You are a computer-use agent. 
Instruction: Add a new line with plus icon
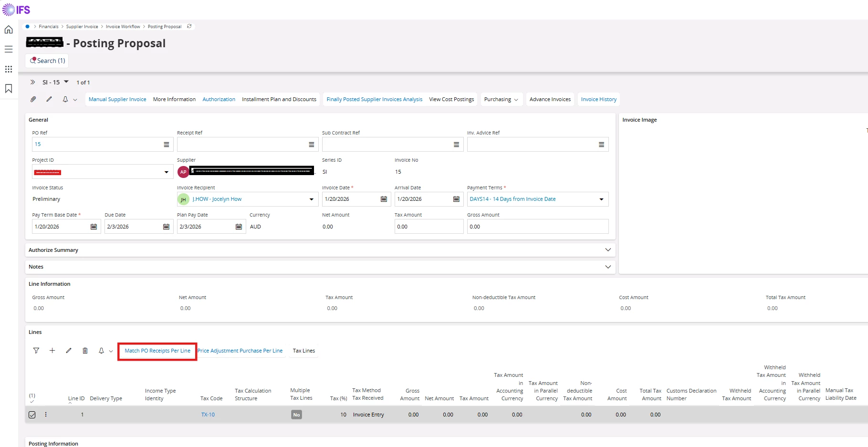(x=52, y=351)
